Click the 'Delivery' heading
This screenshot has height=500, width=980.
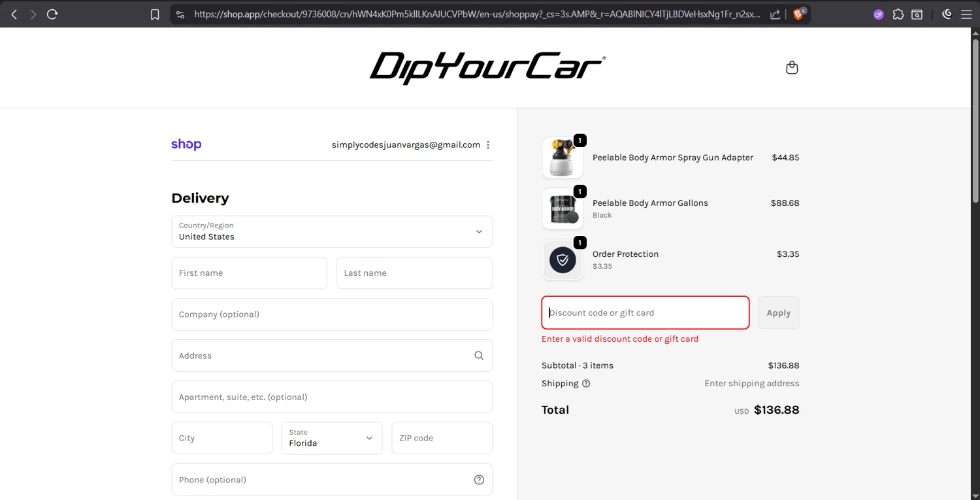coord(200,198)
